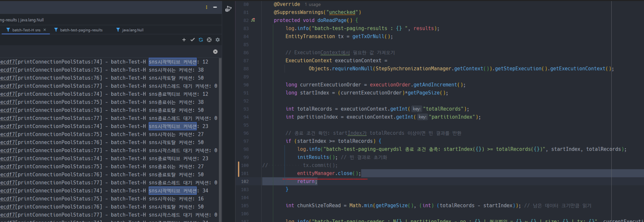Hide the log tool window with minimize icon
Screen dimensions: 644x222
pos(215,7)
